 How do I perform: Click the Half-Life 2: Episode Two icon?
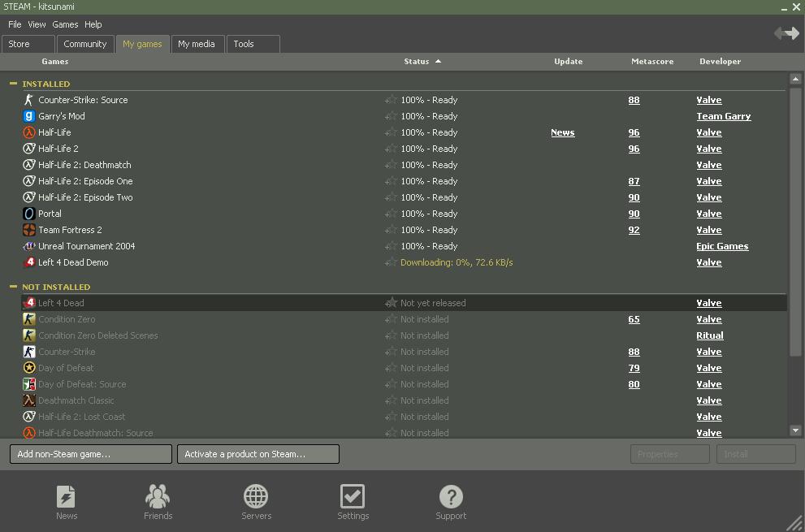coord(29,197)
